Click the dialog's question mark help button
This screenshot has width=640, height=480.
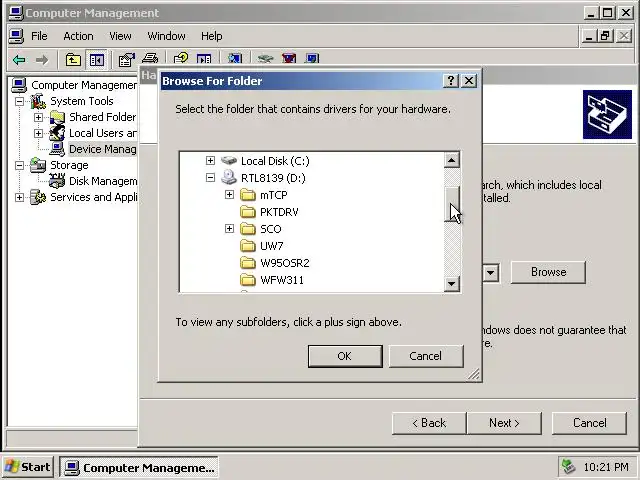pyautogui.click(x=451, y=81)
